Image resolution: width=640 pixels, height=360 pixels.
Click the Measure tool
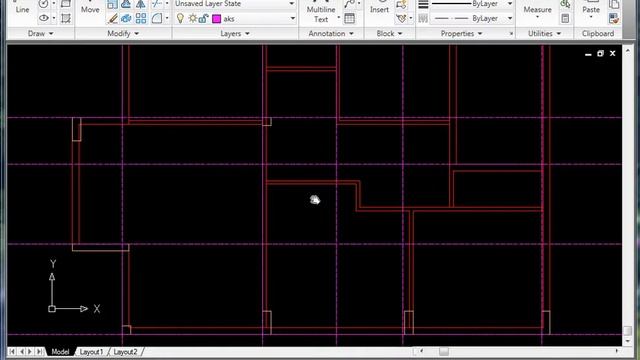[x=537, y=10]
